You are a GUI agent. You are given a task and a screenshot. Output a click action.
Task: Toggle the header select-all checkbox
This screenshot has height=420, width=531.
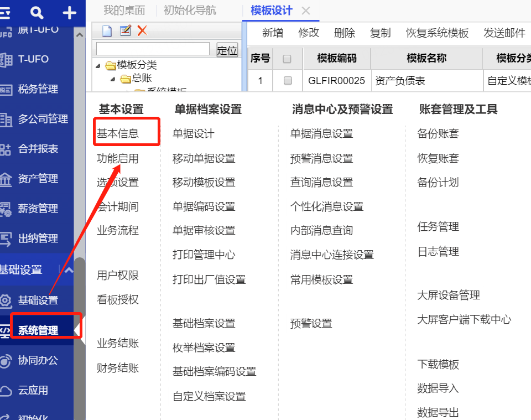pos(287,59)
